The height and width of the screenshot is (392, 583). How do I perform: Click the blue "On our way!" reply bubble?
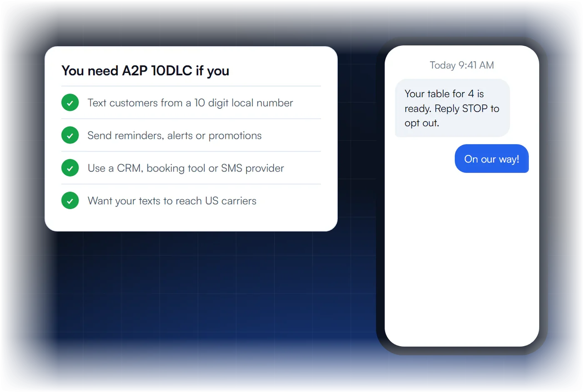[x=492, y=159]
